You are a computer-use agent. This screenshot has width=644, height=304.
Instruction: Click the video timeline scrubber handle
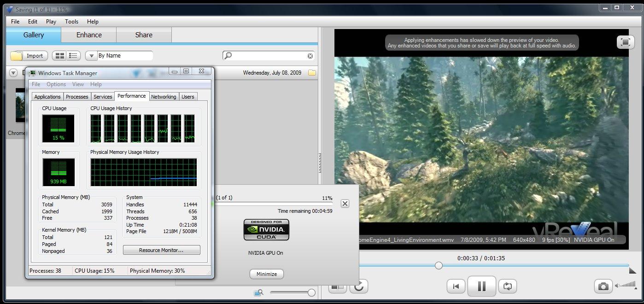439,265
